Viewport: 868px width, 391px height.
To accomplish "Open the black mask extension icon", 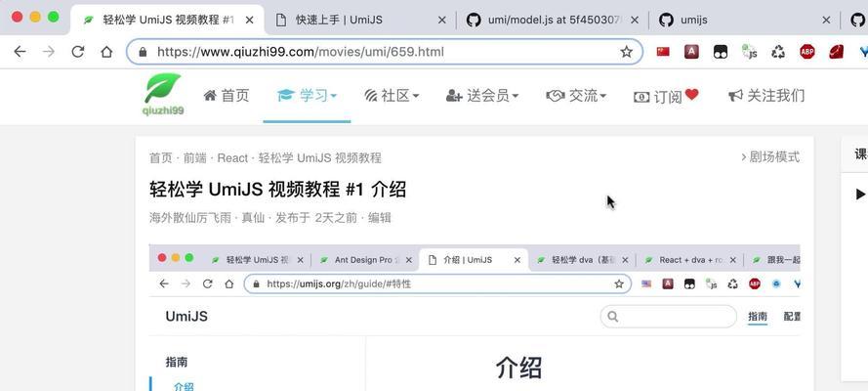I will pyautogui.click(x=721, y=52).
